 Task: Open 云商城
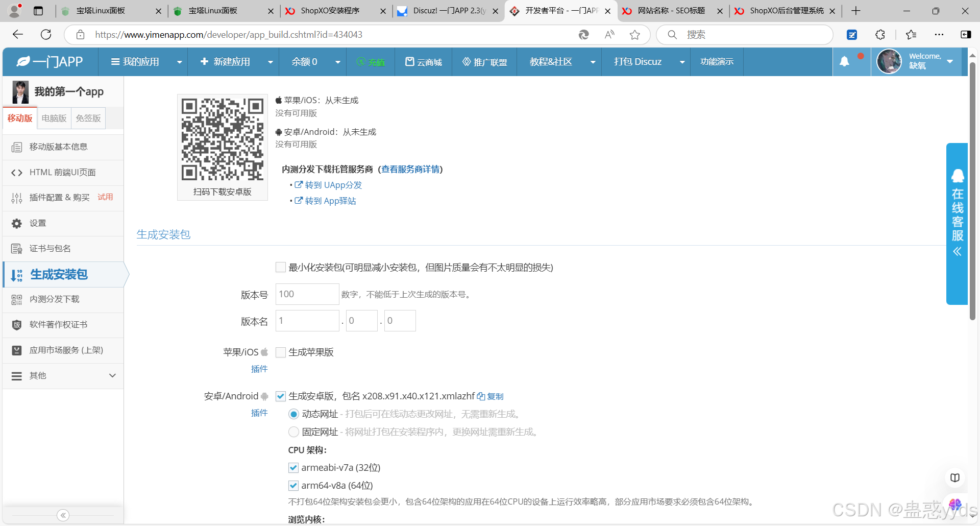click(x=424, y=62)
